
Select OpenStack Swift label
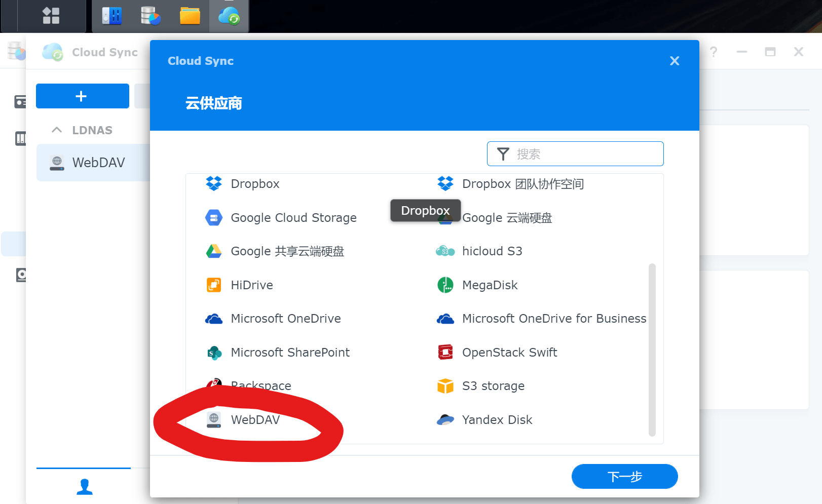click(510, 353)
